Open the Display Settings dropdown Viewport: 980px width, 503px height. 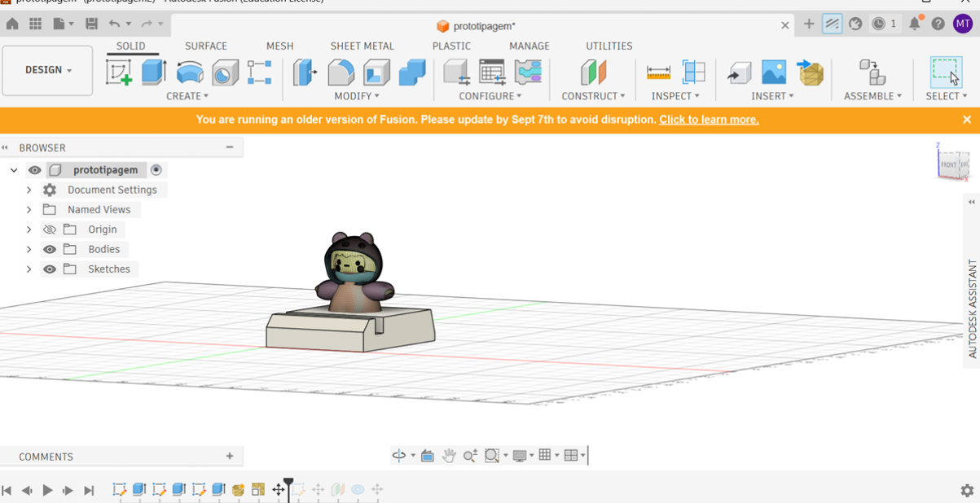[523, 456]
